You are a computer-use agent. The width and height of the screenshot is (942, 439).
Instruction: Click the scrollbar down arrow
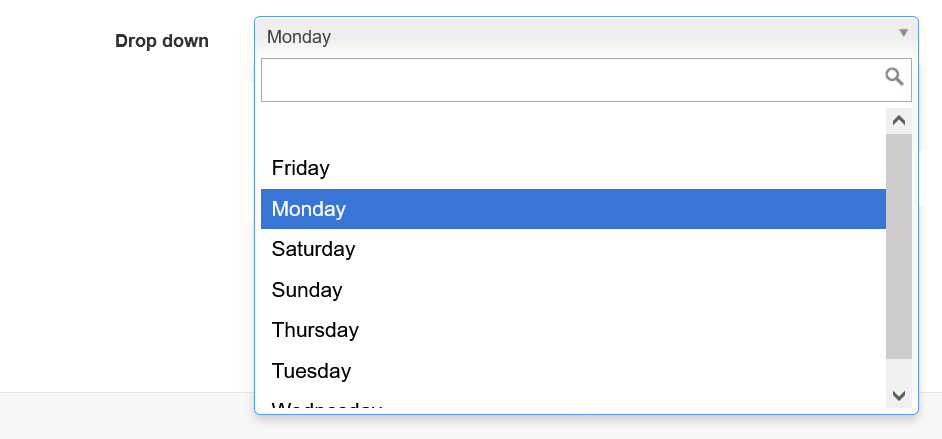(899, 395)
